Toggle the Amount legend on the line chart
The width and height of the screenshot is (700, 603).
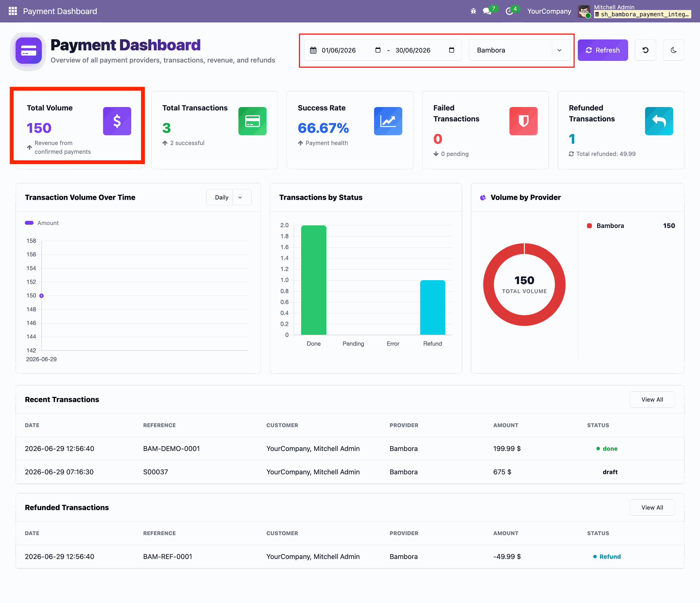pos(42,223)
